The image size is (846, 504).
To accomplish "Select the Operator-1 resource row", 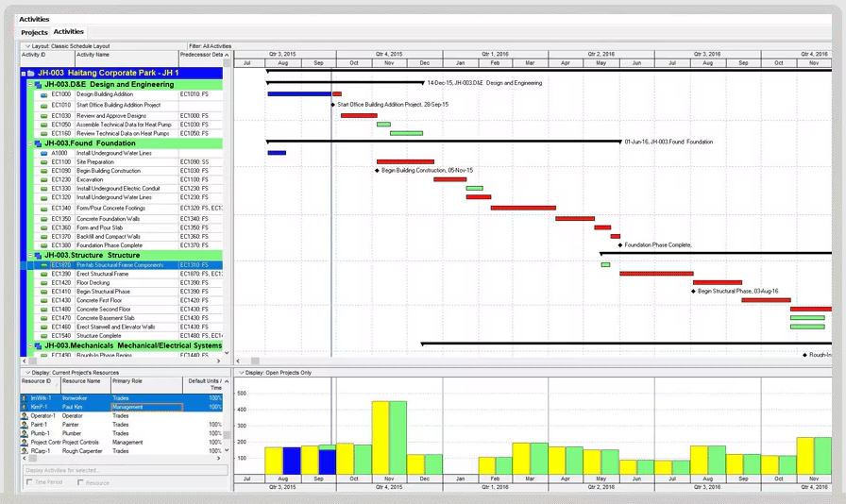I will click(122, 416).
